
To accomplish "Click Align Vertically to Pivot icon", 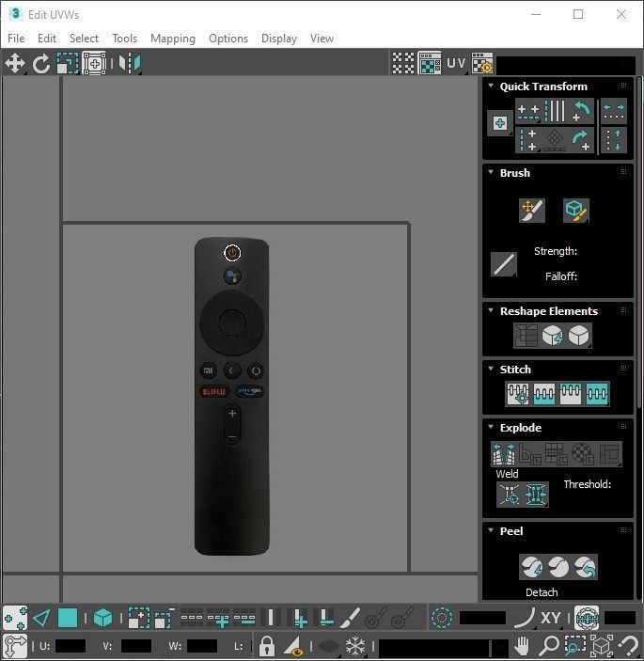I will (x=528, y=140).
